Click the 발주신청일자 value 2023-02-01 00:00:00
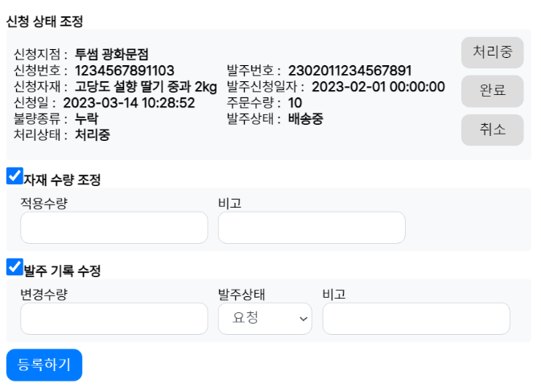 click(378, 87)
